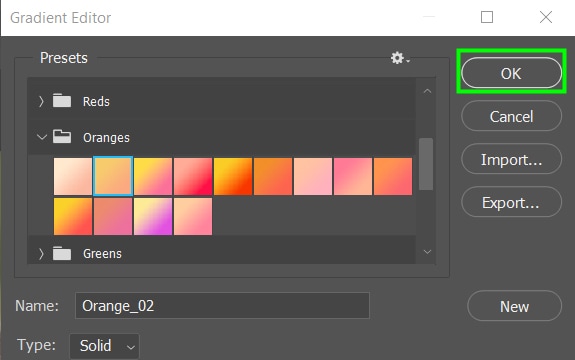Click the Reds folder icon

coord(62,100)
